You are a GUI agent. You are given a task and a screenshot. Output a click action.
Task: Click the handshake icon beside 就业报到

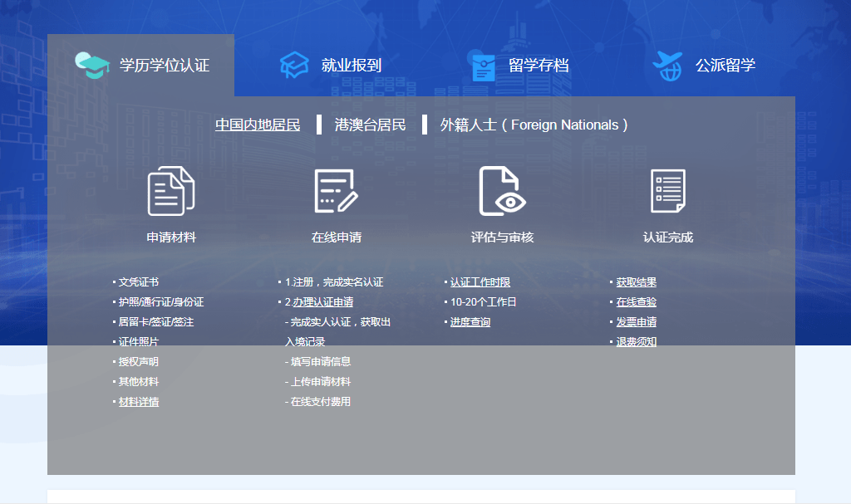coord(294,66)
